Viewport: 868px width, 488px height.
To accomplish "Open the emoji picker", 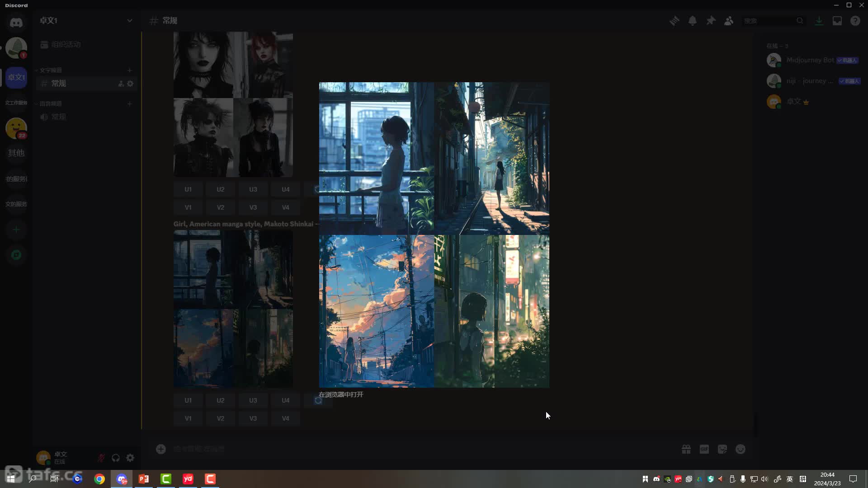I will click(741, 449).
